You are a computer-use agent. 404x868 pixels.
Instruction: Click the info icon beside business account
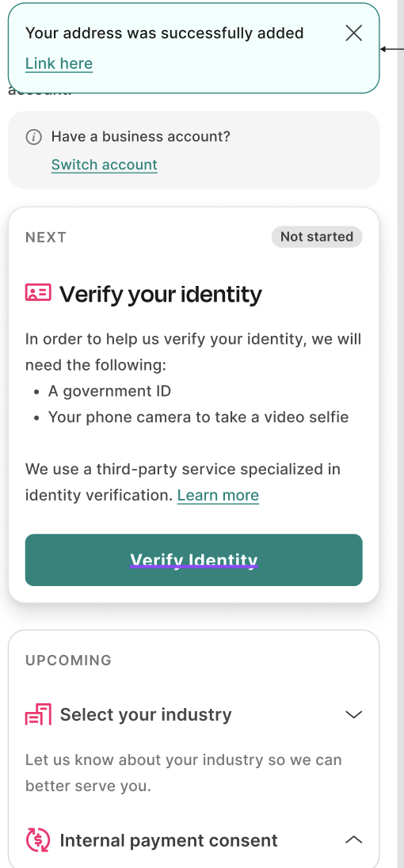(34, 137)
